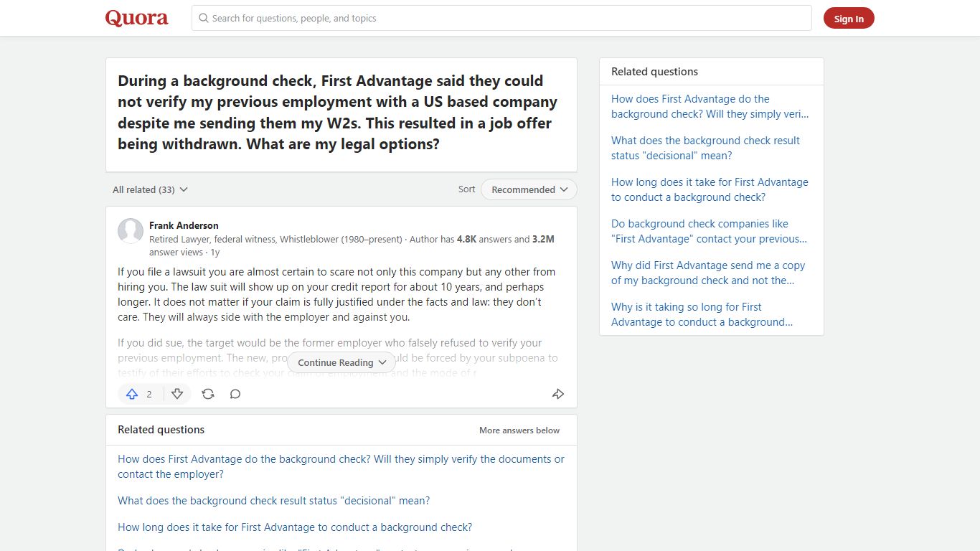This screenshot has height=551, width=980.
Task: Open Frank Anderson's profile avatar
Action: pyautogui.click(x=131, y=231)
